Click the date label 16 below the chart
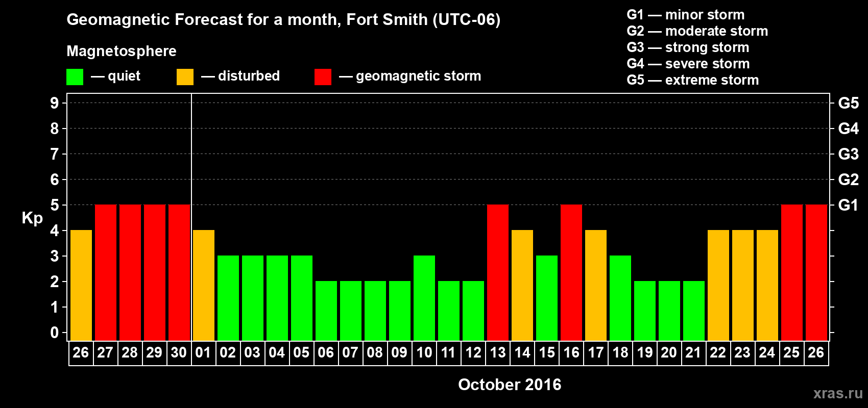The image size is (868, 408). point(571,353)
